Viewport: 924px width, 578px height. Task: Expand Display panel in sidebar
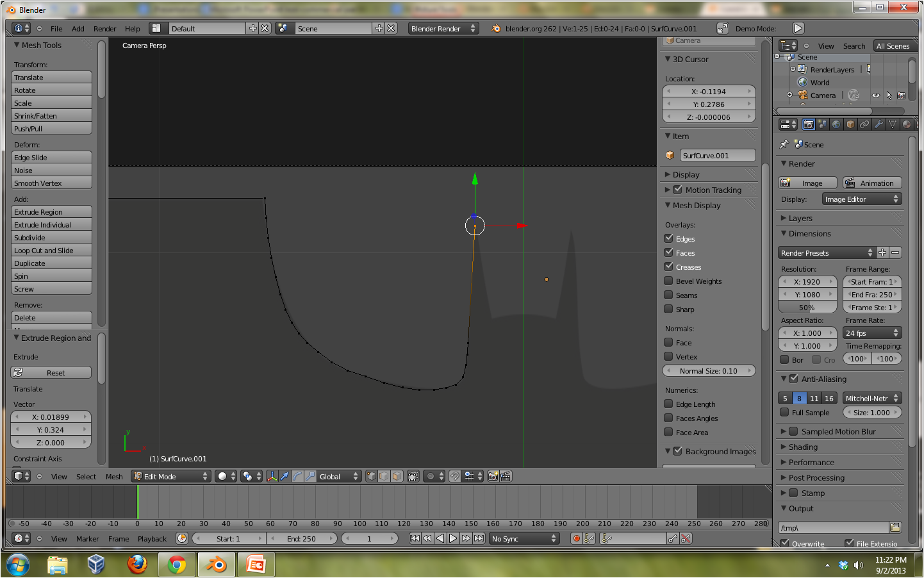point(668,174)
